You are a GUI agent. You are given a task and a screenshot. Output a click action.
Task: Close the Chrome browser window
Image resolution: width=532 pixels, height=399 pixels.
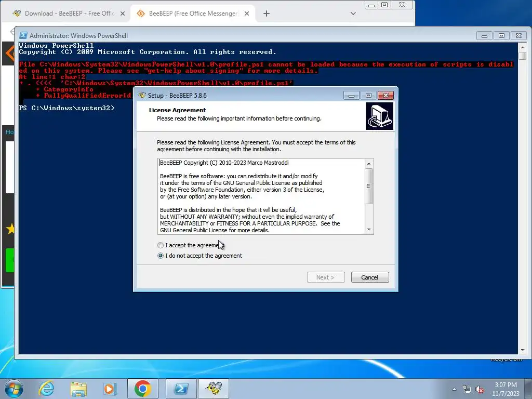click(x=402, y=5)
